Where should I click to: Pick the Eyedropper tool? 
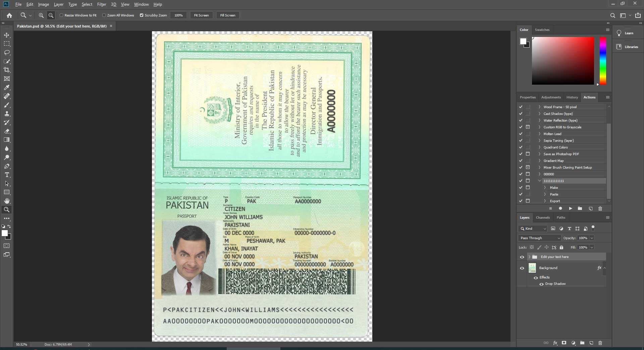pyautogui.click(x=7, y=88)
